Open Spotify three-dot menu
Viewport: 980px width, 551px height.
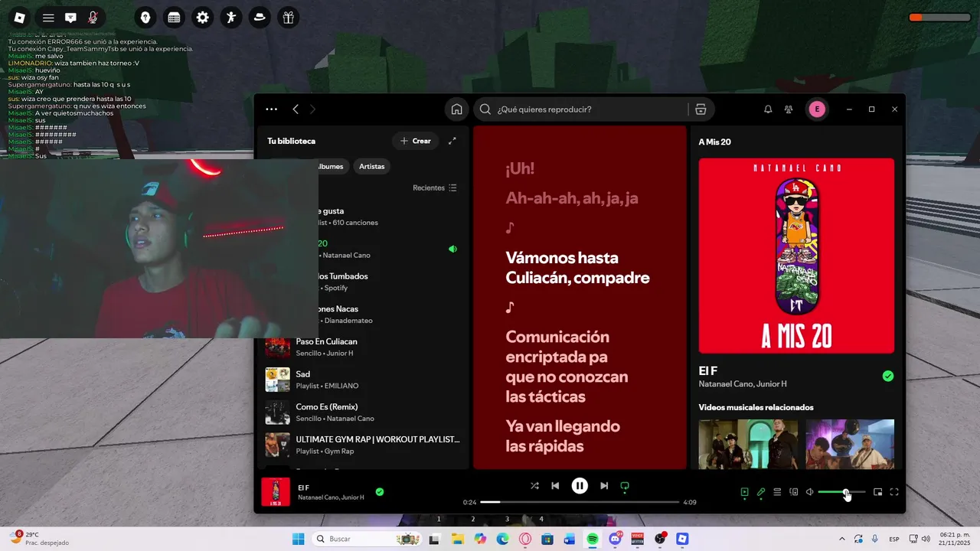point(272,109)
